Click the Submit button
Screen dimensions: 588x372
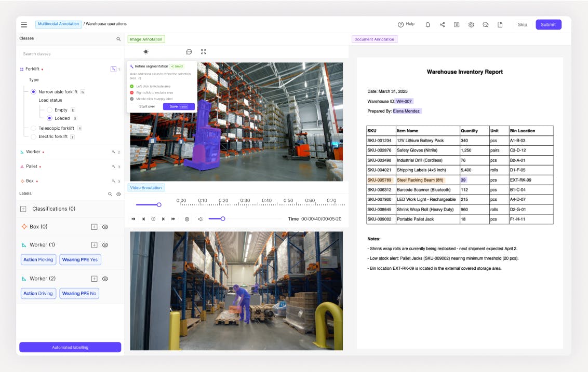[548, 24]
